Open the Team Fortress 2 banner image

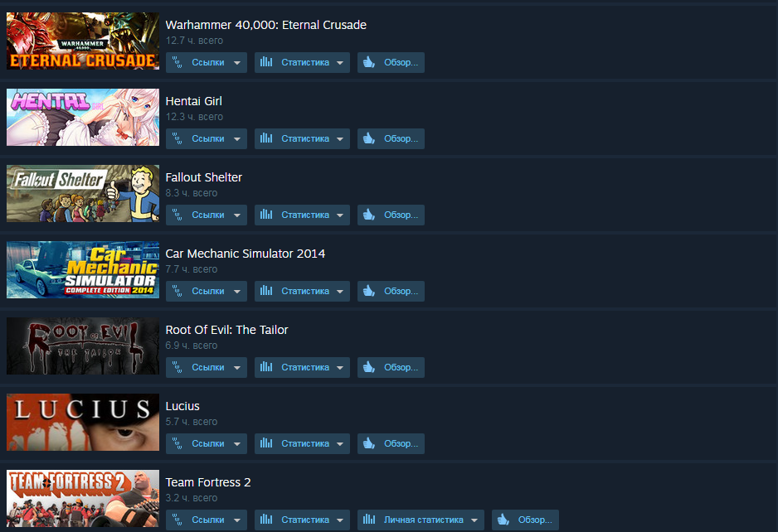tap(83, 498)
